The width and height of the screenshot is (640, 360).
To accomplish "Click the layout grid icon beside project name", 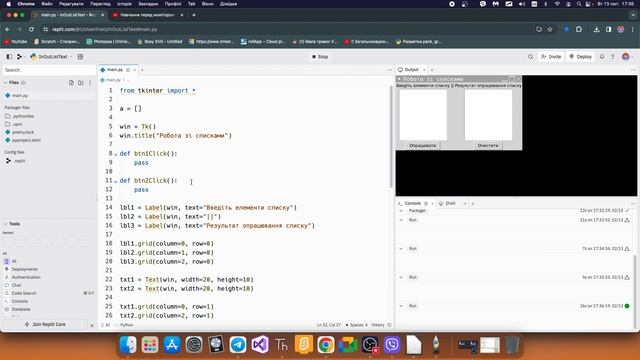I will coord(80,57).
